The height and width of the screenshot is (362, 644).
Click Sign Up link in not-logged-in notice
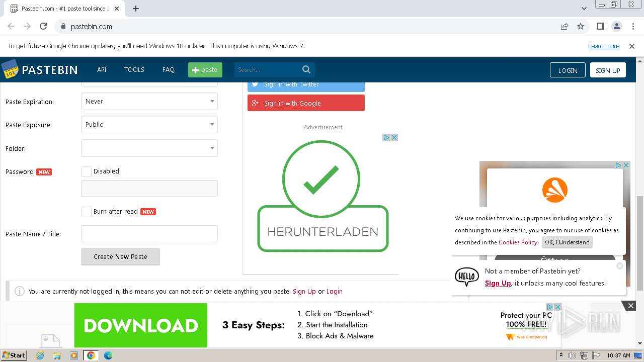(304, 291)
